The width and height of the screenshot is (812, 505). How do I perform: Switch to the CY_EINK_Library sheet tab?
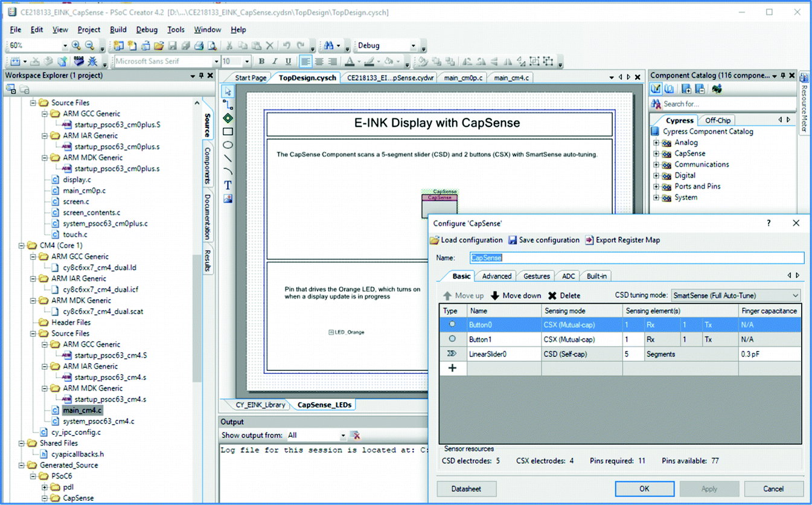pyautogui.click(x=261, y=405)
